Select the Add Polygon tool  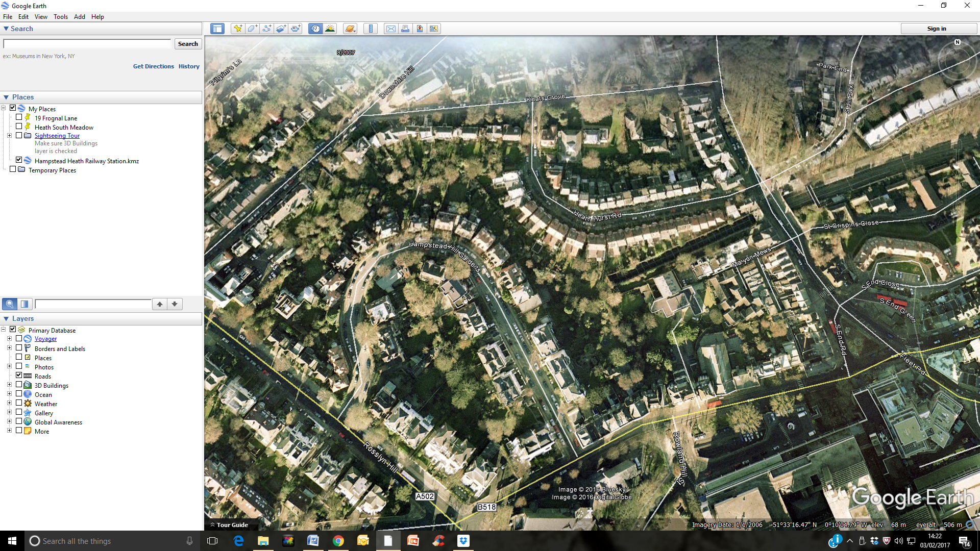[x=252, y=29]
